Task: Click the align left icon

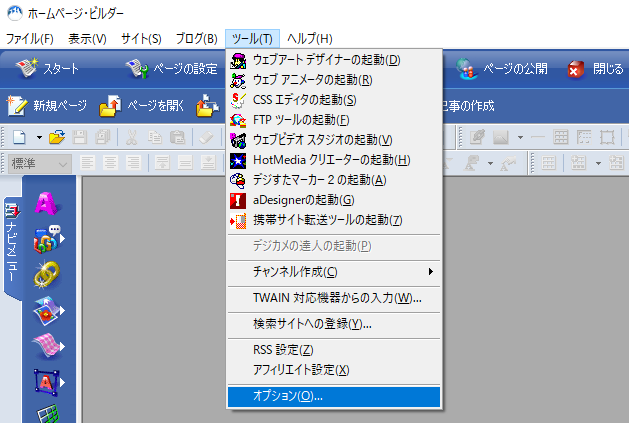Action: coord(87,163)
